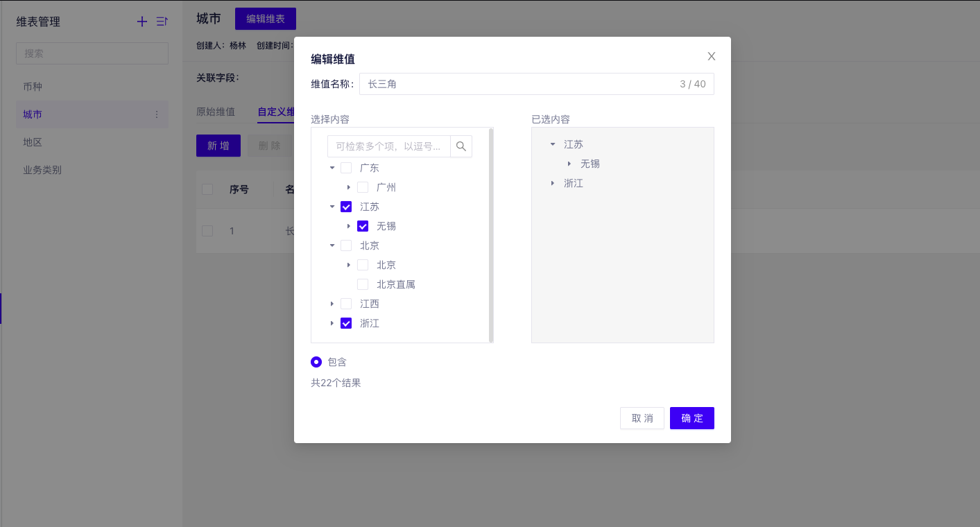Switch to the 原始维值 tab
The width and height of the screenshot is (980, 527).
(216, 112)
